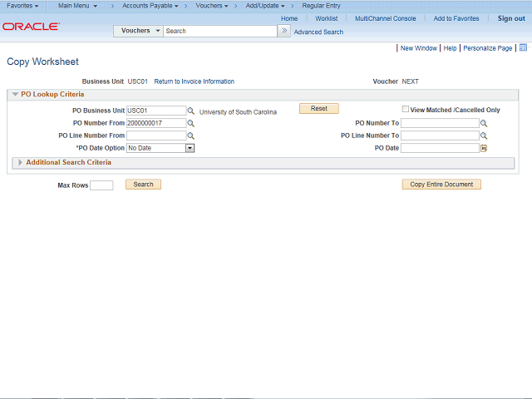Open PO Business Unit lookup magnifier
The width and height of the screenshot is (532, 399).
[x=191, y=111]
